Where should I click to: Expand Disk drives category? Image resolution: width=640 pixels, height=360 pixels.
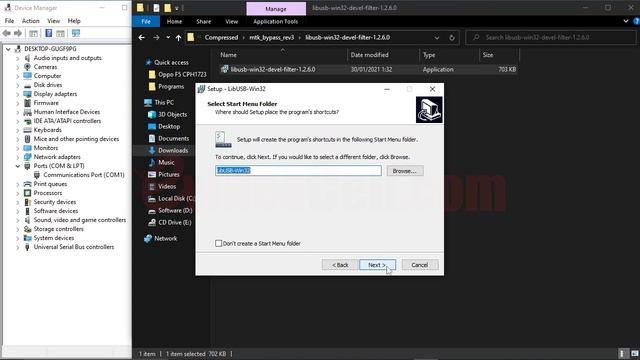pyautogui.click(x=18, y=85)
